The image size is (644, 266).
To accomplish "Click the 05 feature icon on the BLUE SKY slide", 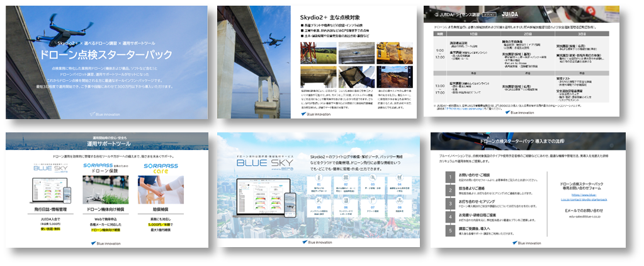I will [319, 200].
